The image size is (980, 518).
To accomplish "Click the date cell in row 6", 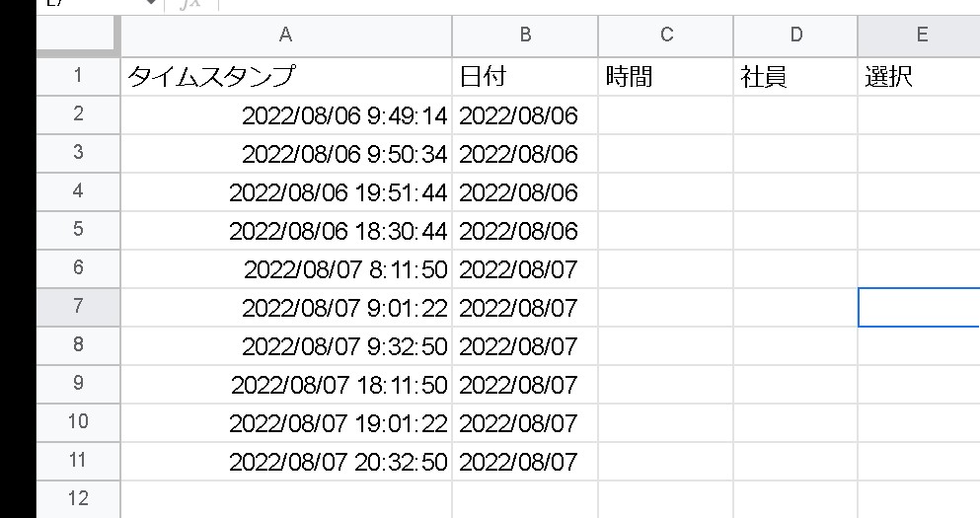I will pos(525,269).
